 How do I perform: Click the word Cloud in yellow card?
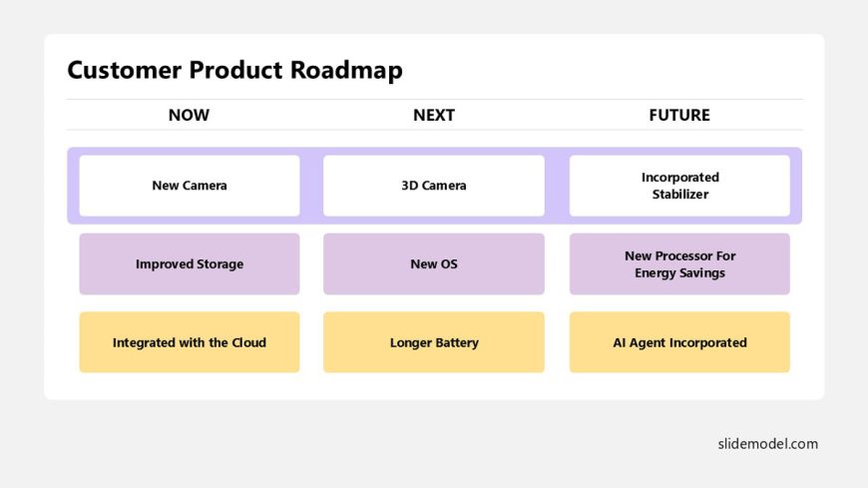[x=248, y=343]
